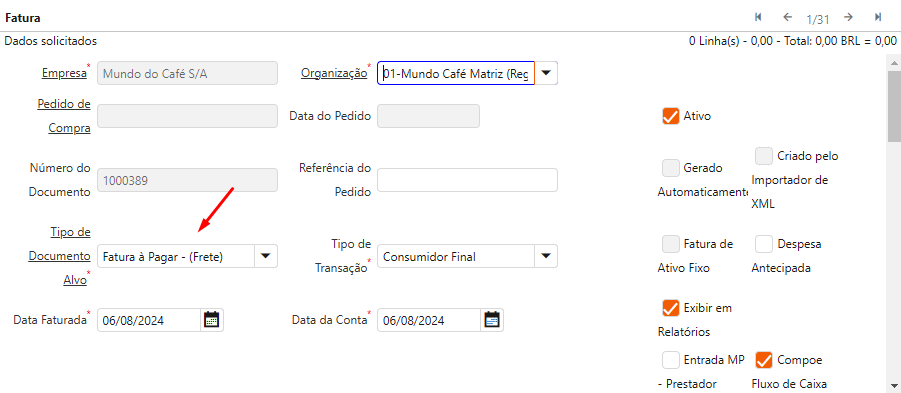Click the Pedido de Compra field
This screenshot has width=901, height=393.
click(187, 116)
